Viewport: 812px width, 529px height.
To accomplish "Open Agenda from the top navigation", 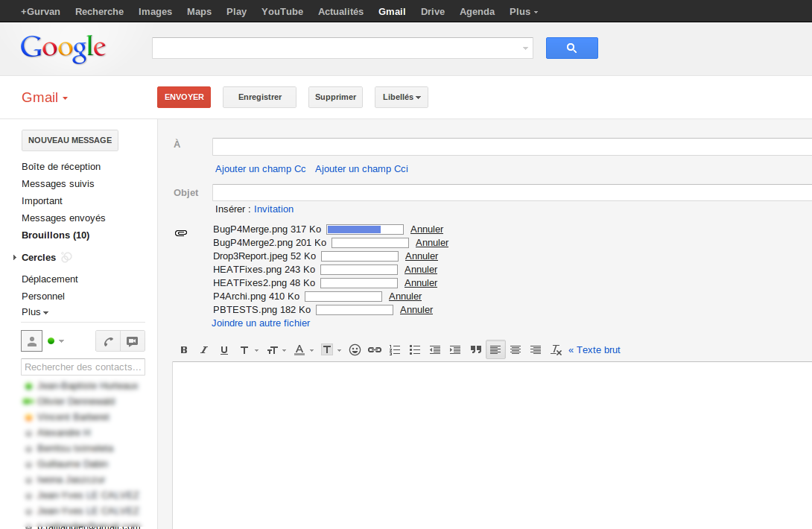I will coord(477,11).
